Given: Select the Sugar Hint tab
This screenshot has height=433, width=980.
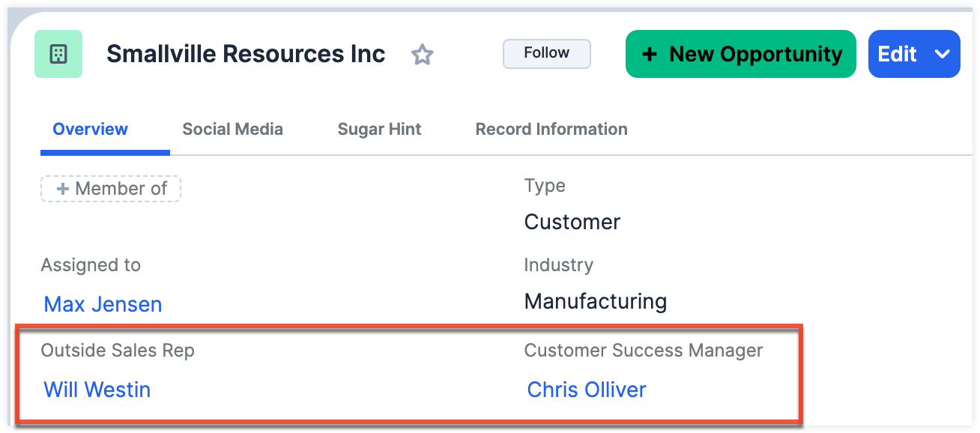Looking at the screenshot, I should coord(379,129).
